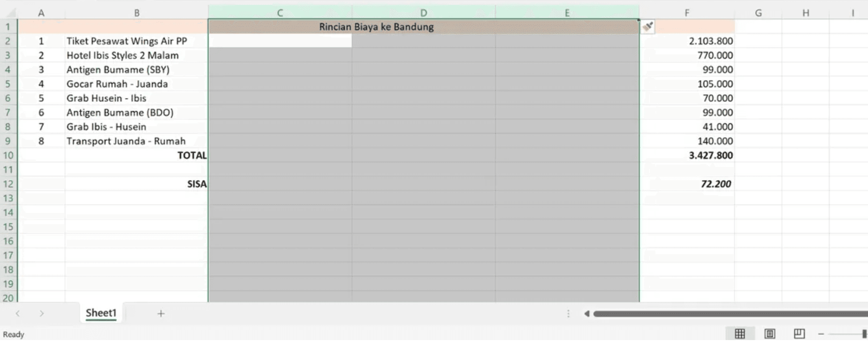Image resolution: width=868 pixels, height=341 pixels.
Task: Click the zoom out minus icon
Action: click(x=821, y=334)
